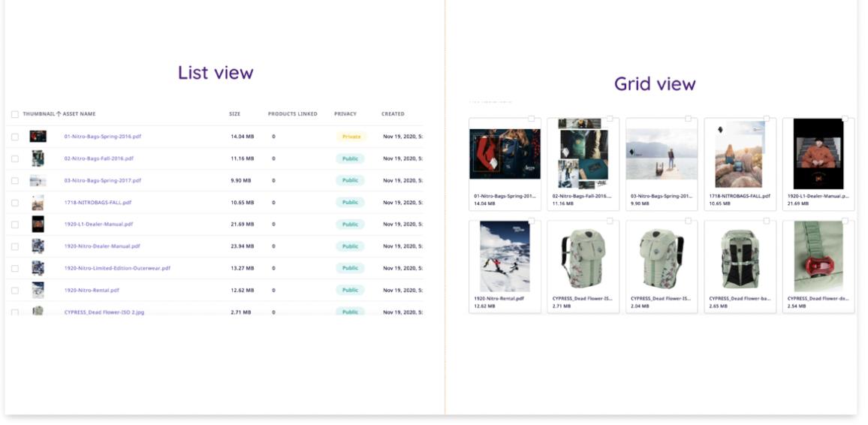The height and width of the screenshot is (425, 868).
Task: Open 1920-L1-Dealer-Manual.pdf link in list
Action: (x=98, y=224)
